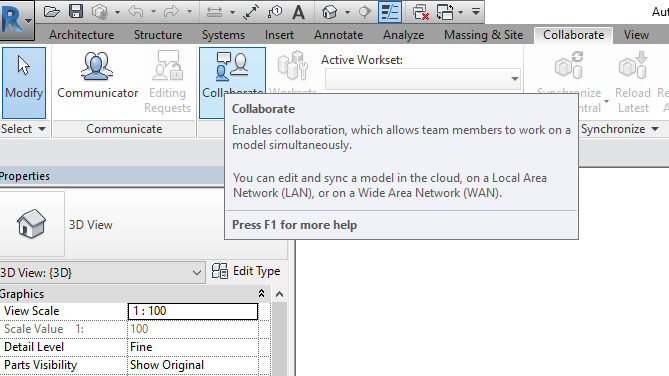Open the Switch Windows dropdown arrow
669x376 pixels.
pos(460,12)
